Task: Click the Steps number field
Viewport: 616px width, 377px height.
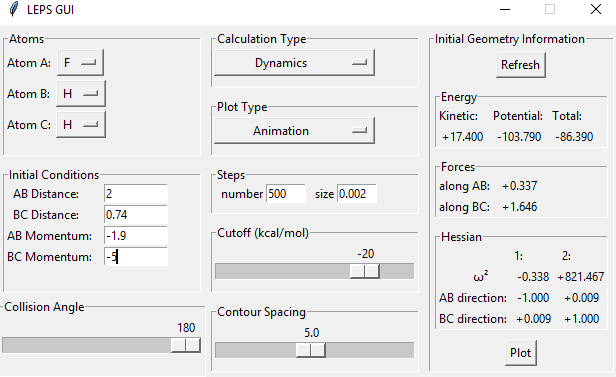Action: [x=286, y=194]
